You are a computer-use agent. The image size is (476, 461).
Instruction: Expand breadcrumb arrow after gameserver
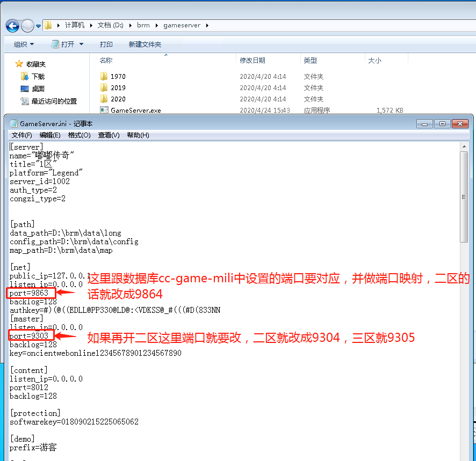pos(207,25)
